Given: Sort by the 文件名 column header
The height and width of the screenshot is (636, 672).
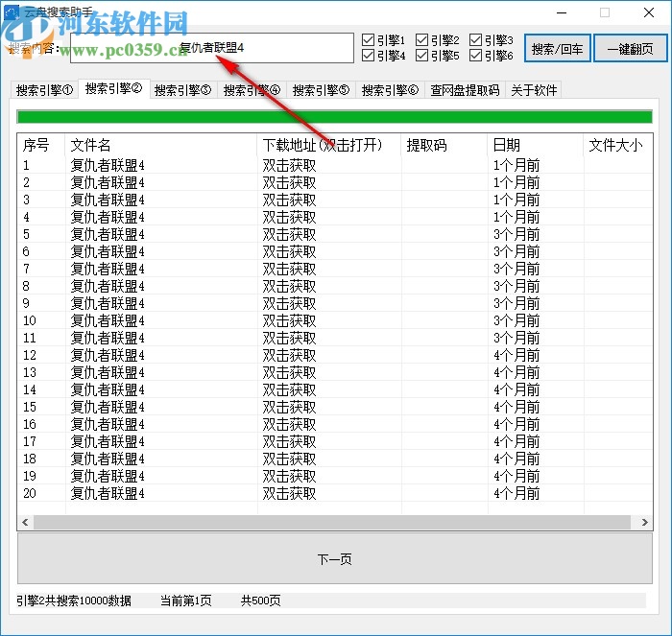Looking at the screenshot, I should [x=161, y=145].
